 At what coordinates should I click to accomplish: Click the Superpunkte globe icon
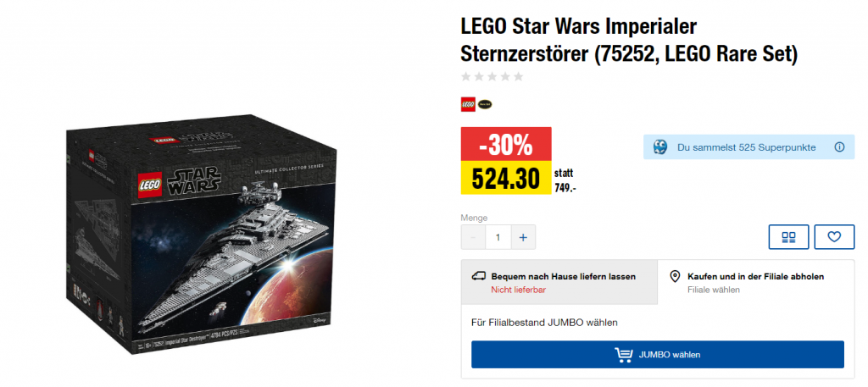click(659, 147)
